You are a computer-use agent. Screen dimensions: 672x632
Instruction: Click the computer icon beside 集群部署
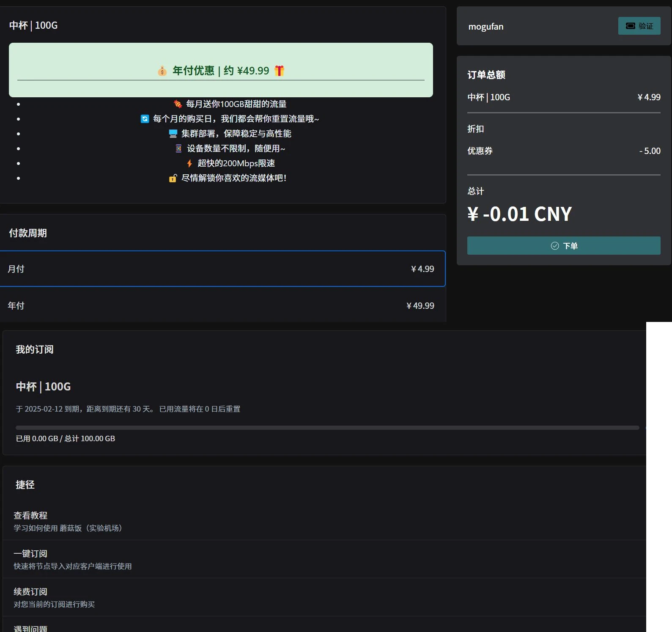tap(173, 134)
